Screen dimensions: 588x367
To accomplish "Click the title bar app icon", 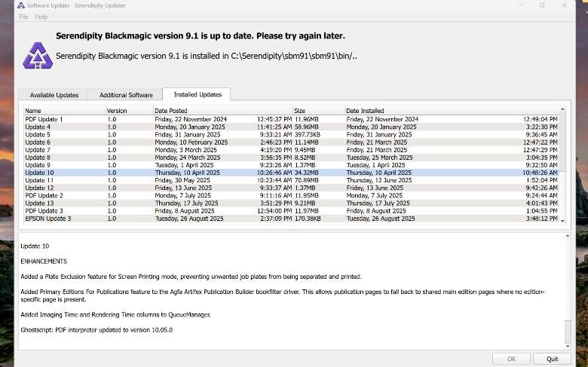I will click(x=21, y=5).
